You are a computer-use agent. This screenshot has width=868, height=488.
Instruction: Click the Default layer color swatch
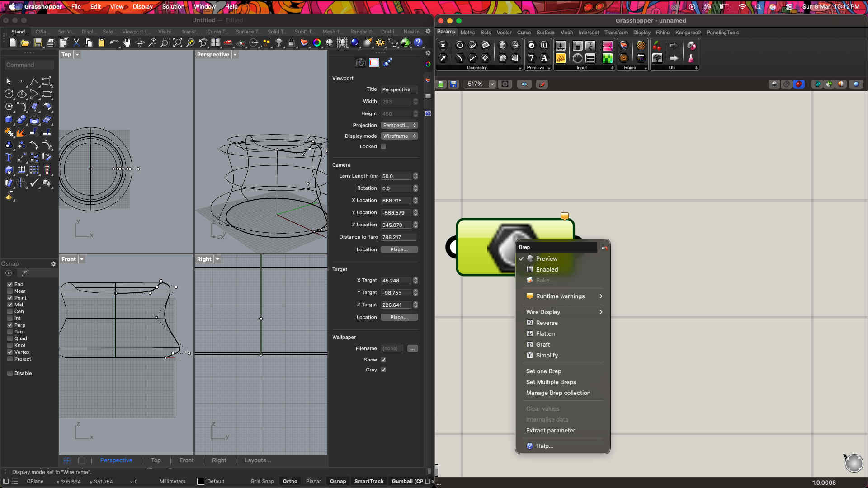coord(201,481)
